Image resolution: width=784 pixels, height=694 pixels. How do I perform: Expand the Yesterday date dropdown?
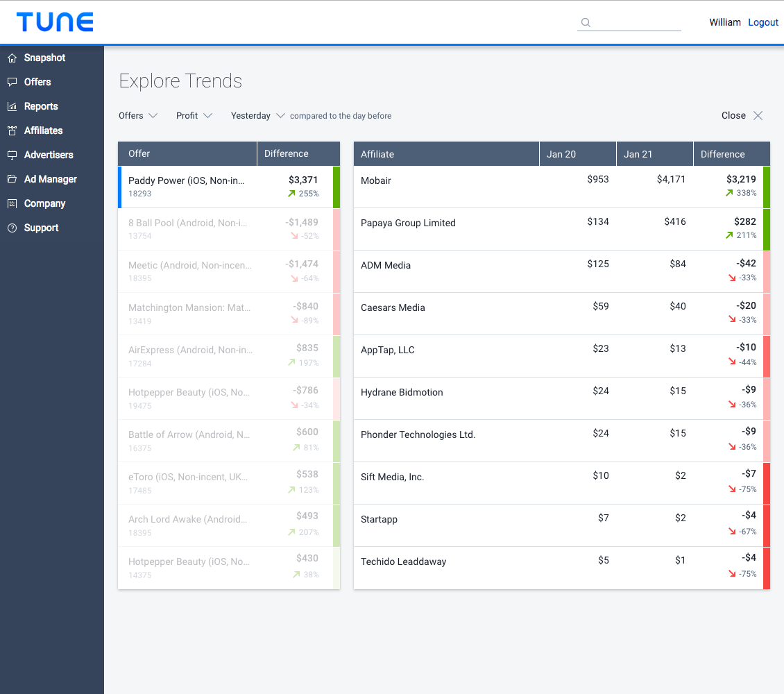(258, 115)
